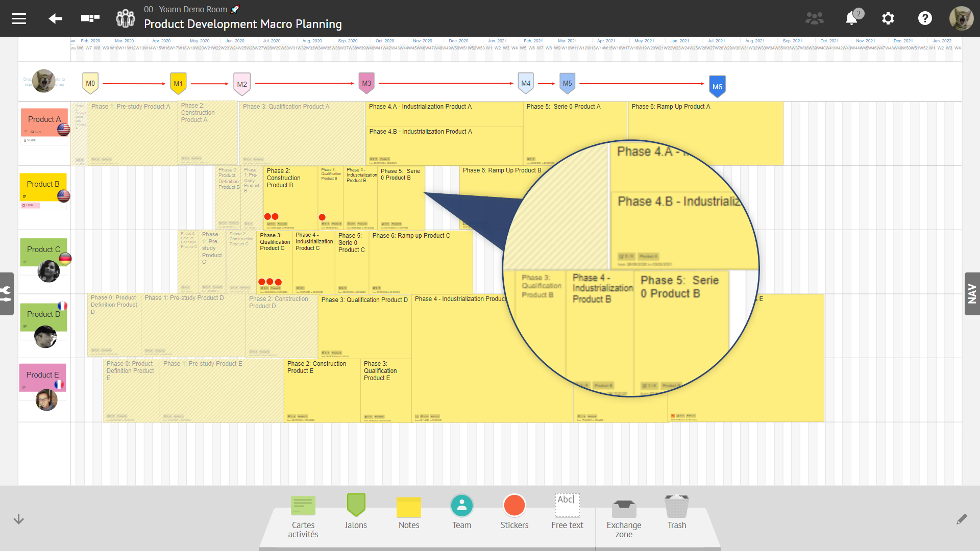
Task: Open the hamburger main menu
Action: pos(19,19)
